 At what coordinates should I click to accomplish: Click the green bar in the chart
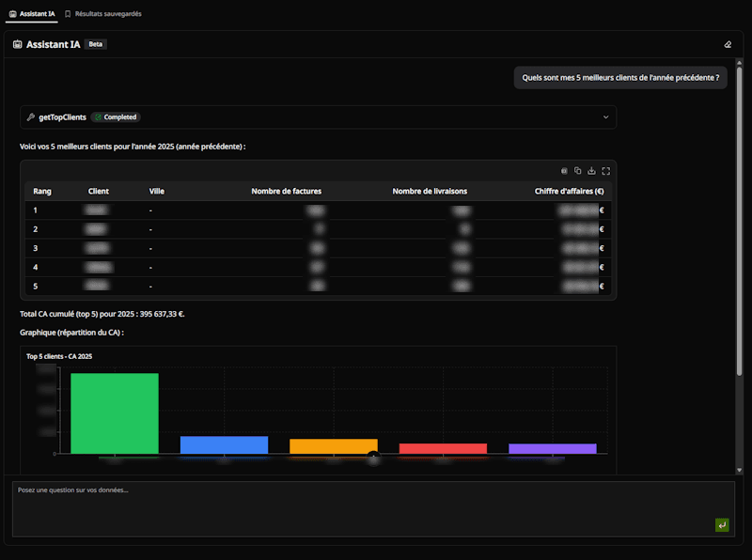coord(115,413)
